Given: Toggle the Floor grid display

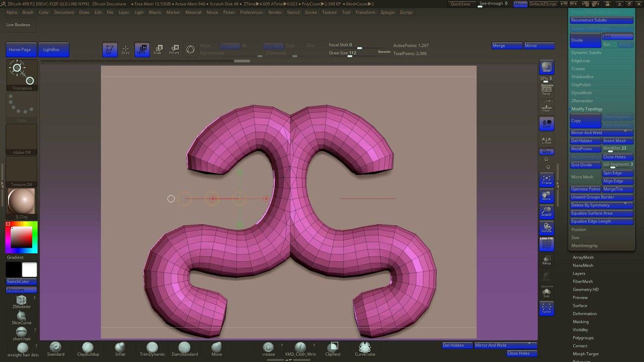Looking at the screenshot, I should pos(546,107).
